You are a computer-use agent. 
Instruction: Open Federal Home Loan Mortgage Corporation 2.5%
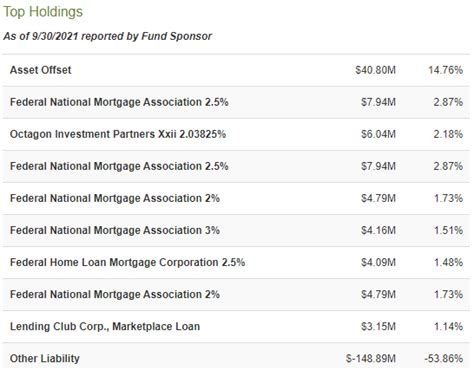pos(127,262)
